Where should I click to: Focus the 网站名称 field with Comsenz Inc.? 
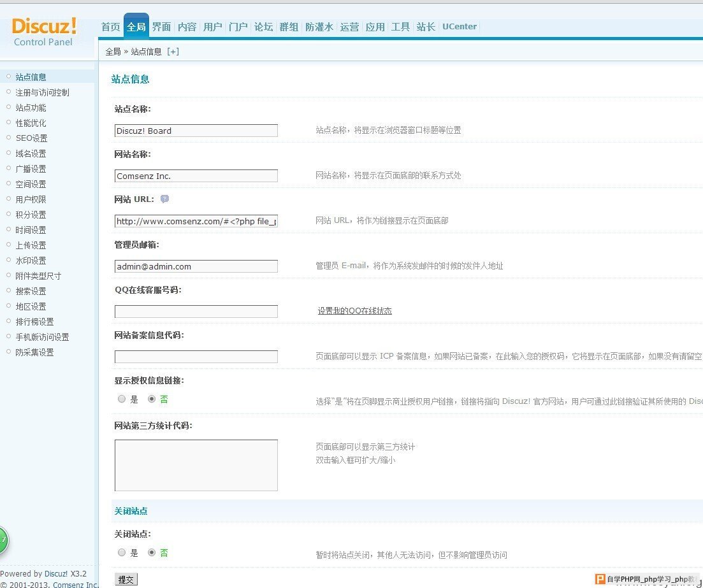click(x=196, y=176)
